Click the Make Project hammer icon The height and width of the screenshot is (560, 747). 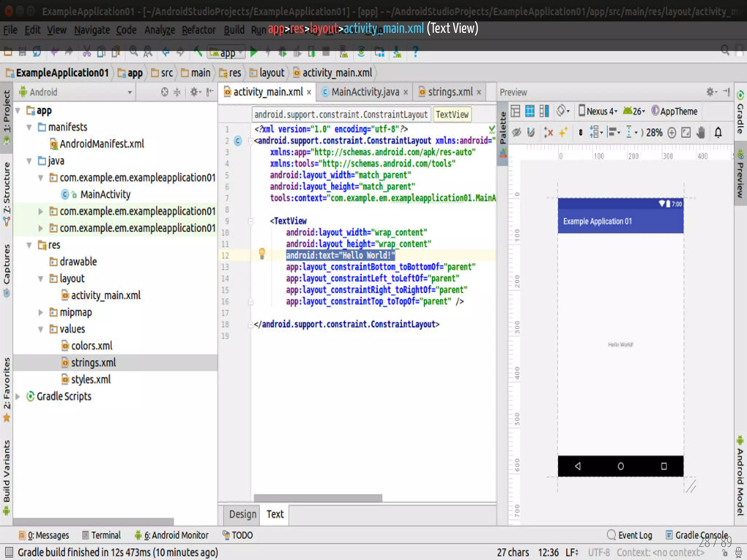click(x=198, y=52)
